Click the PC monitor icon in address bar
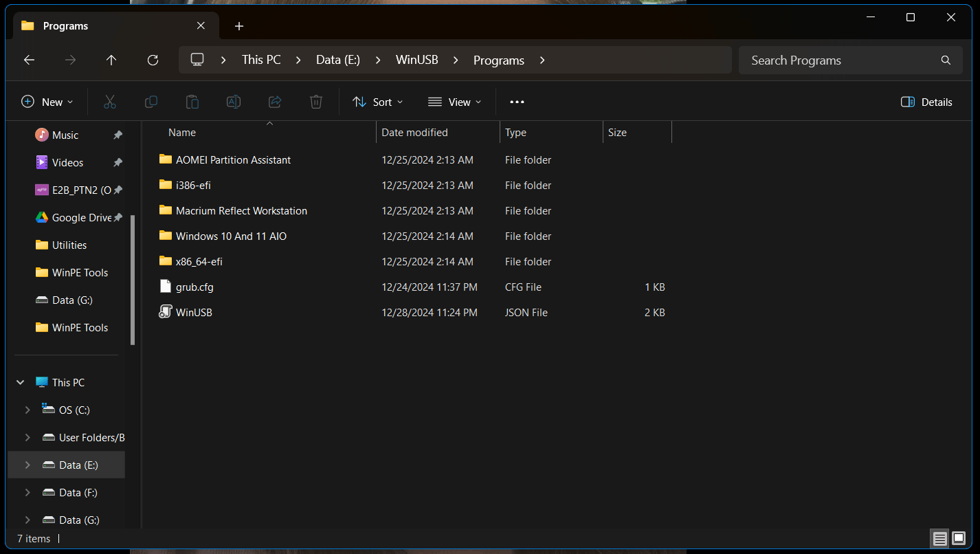Viewport: 980px width, 554px height. [x=197, y=60]
